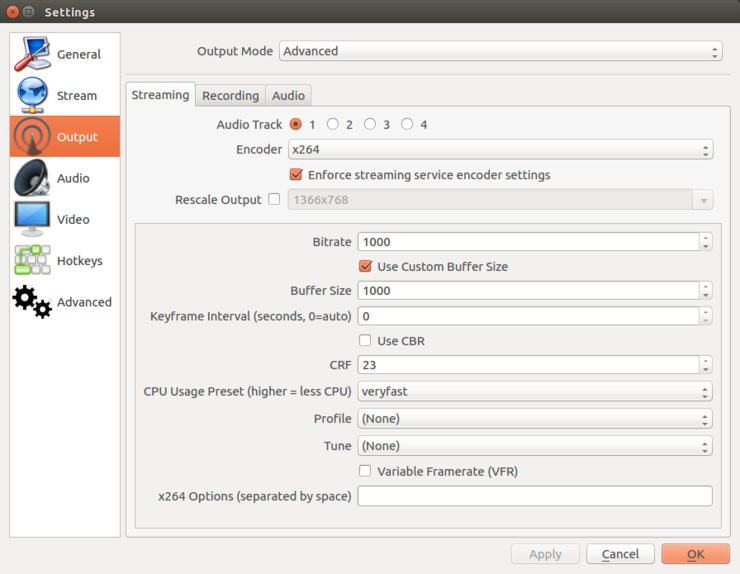Switch to the Audio tab
Image resolution: width=740 pixels, height=574 pixels.
(288, 95)
